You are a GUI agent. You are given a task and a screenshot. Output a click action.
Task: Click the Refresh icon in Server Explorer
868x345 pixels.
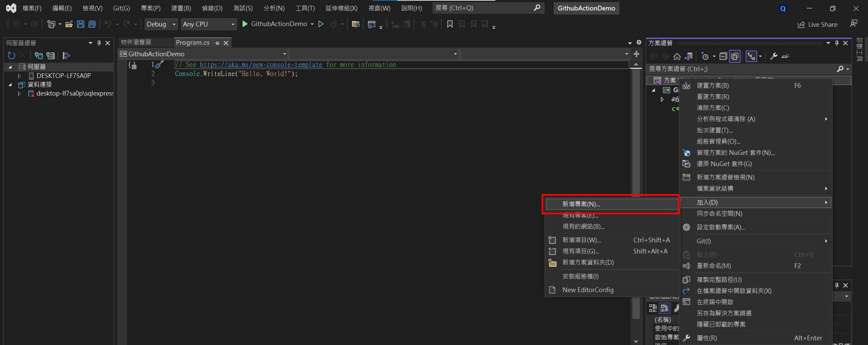tap(11, 56)
